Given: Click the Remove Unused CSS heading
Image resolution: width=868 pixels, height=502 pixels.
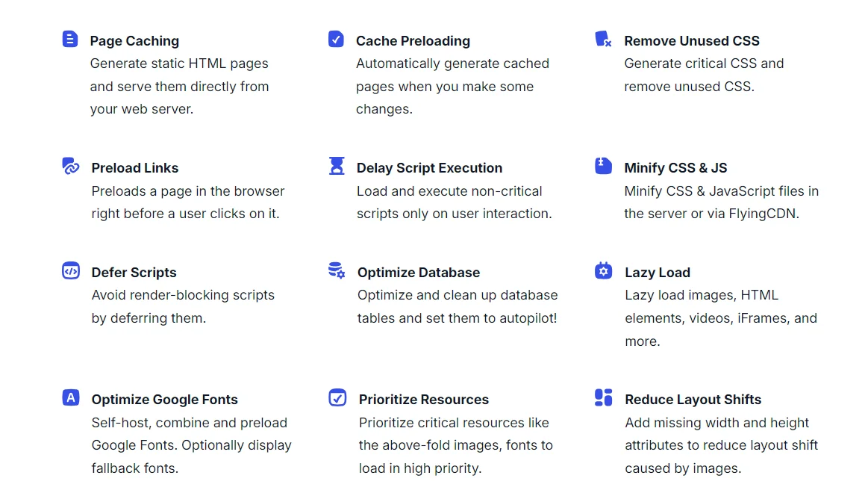Looking at the screenshot, I should point(692,41).
